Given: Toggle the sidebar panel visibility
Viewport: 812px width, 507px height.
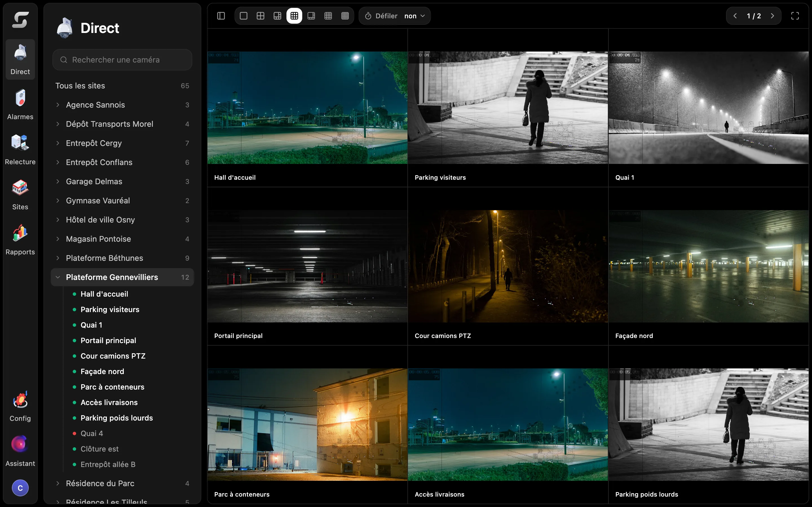Looking at the screenshot, I should 221,16.
